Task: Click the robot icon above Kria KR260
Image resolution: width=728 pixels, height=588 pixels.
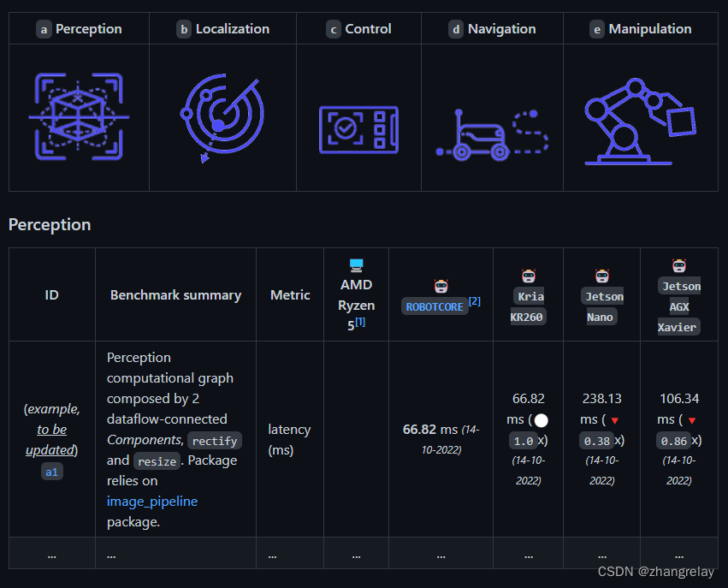Action: tap(529, 276)
